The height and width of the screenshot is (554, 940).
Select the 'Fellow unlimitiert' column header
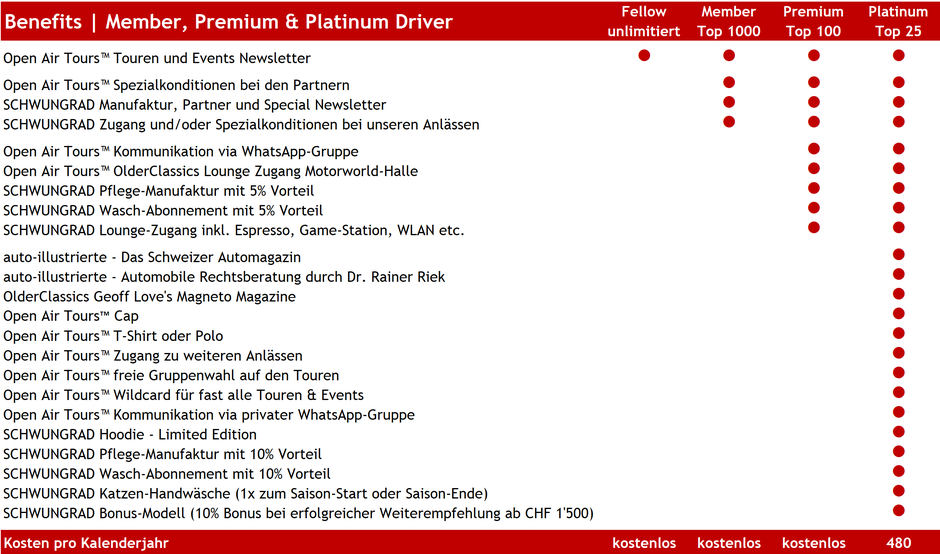click(x=644, y=22)
